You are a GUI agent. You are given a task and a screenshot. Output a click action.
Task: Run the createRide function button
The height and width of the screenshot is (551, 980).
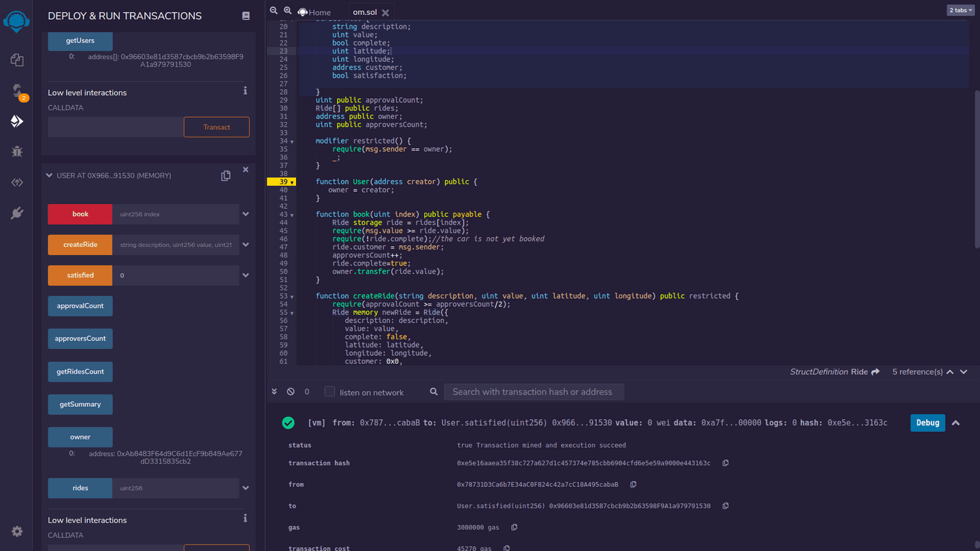[x=80, y=245]
